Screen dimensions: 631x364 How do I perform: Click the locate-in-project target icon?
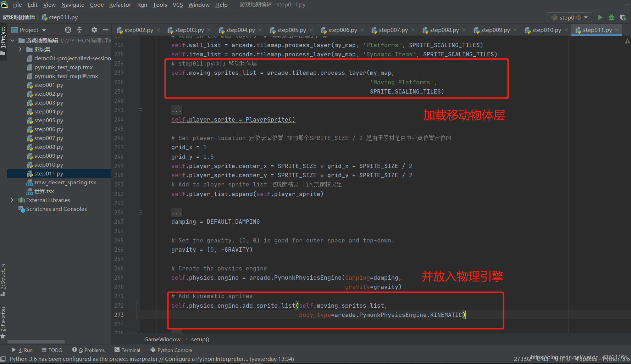(x=68, y=30)
